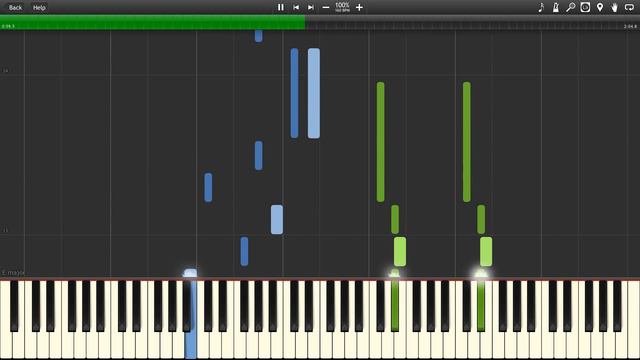Click the tall light-blue falling note
640x360 pixels.
click(314, 93)
